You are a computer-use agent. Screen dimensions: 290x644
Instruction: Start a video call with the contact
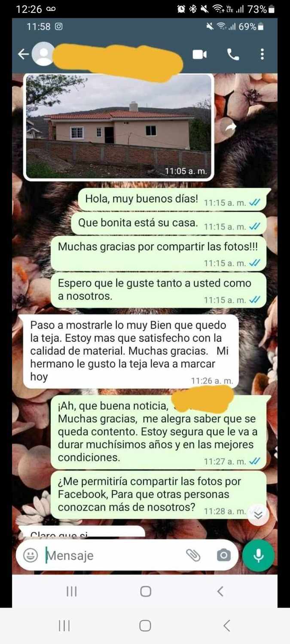[x=200, y=54]
